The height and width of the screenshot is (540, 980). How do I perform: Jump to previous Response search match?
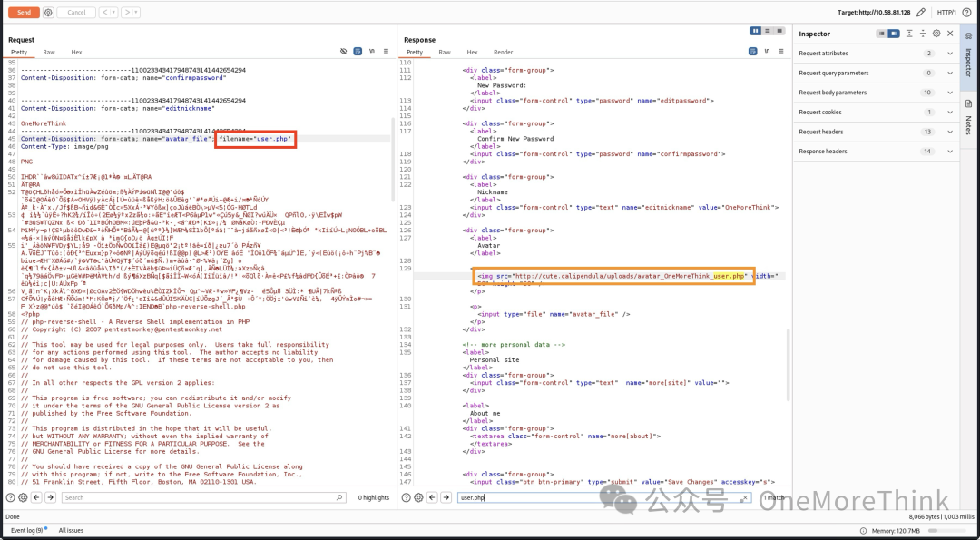432,497
